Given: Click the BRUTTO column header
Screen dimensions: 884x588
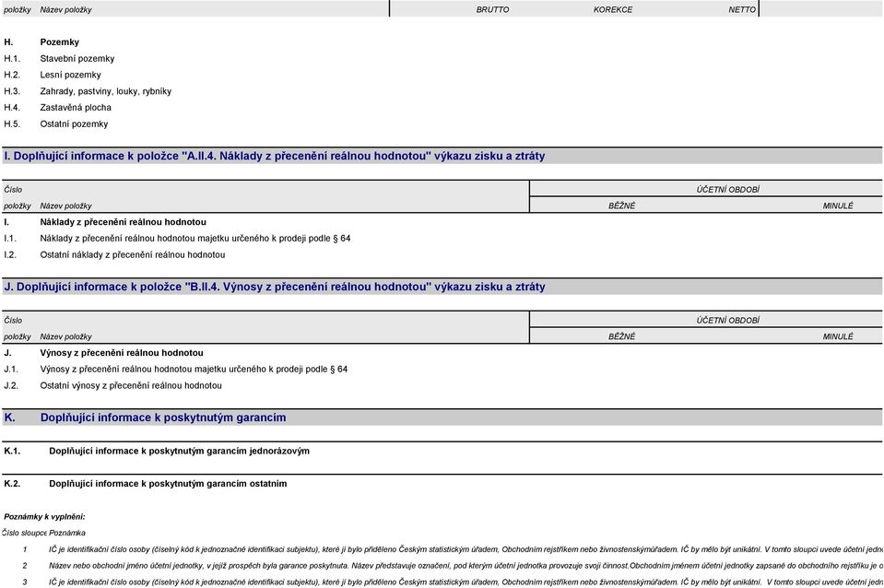Looking at the screenshot, I should (x=492, y=9).
